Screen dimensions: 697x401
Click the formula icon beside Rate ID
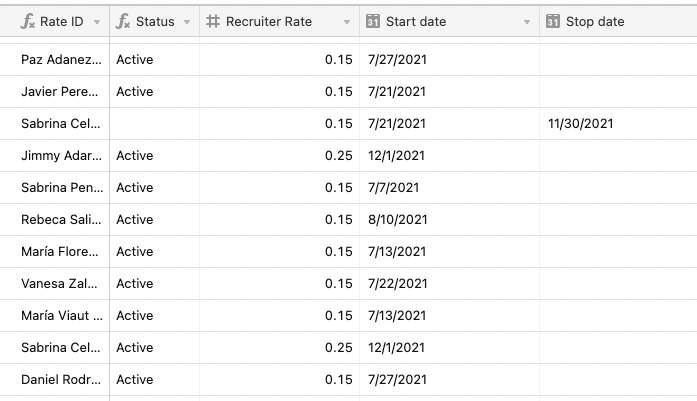(x=28, y=21)
